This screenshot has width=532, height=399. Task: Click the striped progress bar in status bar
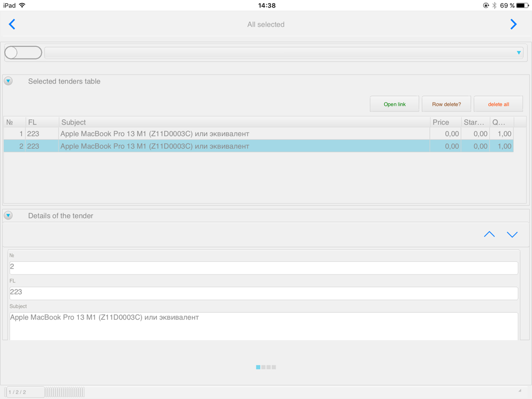(x=65, y=392)
